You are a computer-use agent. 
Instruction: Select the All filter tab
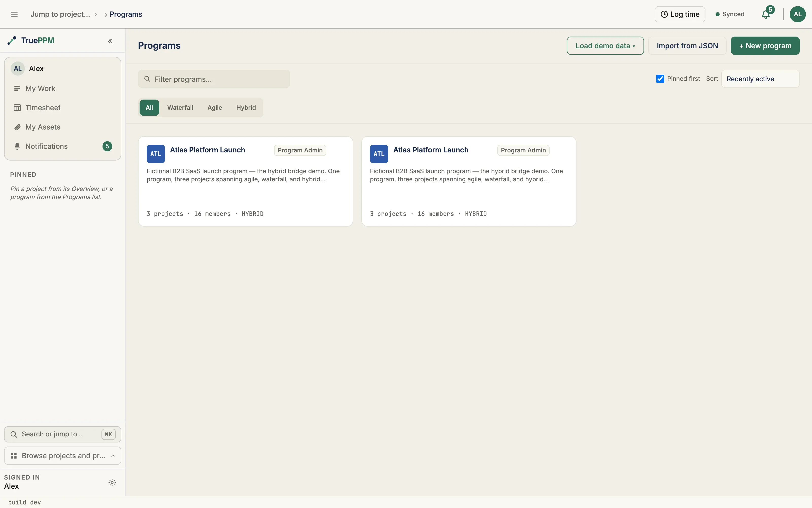[x=149, y=107]
